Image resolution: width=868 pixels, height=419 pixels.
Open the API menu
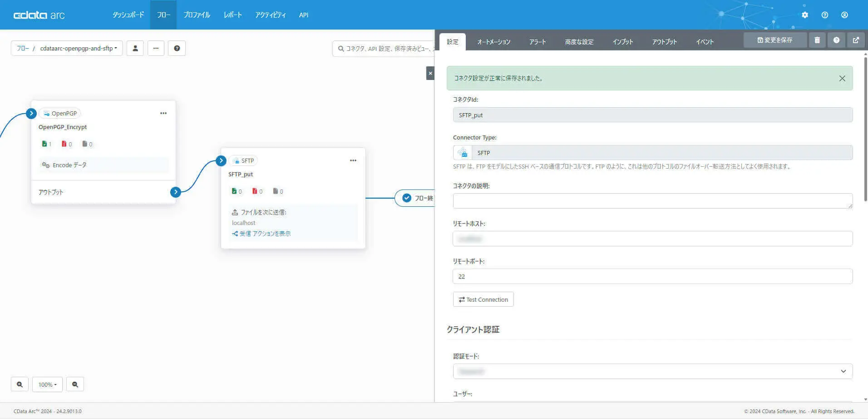304,15
